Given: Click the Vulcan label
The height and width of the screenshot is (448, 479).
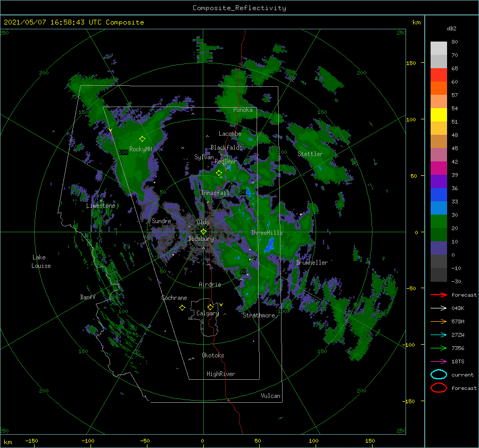Looking at the screenshot, I should tap(270, 396).
